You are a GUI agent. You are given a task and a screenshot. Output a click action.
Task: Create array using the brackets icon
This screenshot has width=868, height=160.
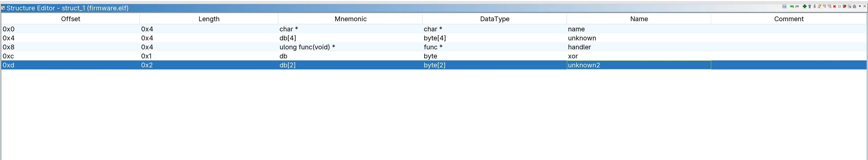click(x=839, y=6)
